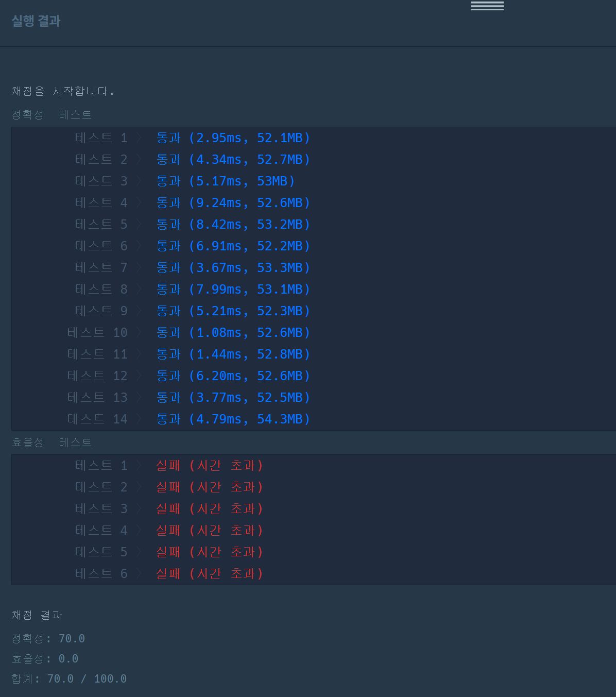Screen dimensions: 616x697
Task: Select accuracy 테스트 1 result 통과 (2.95ms, 52.1MB)
Action: tap(233, 138)
